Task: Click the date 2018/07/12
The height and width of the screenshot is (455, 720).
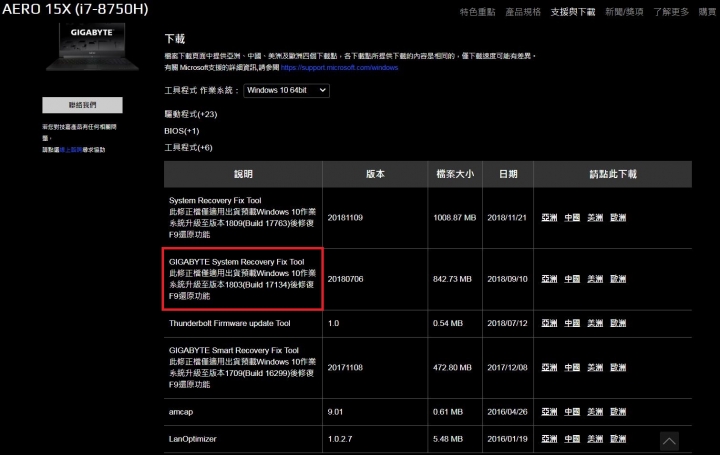Action: [507, 323]
